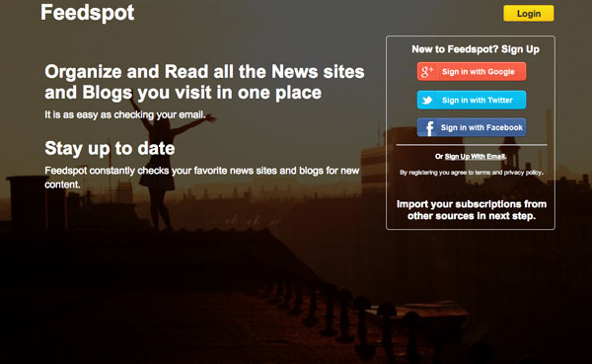Viewport: 592px width, 364px height.
Task: Click 'It is as easy as checking your email' text
Action: [125, 114]
